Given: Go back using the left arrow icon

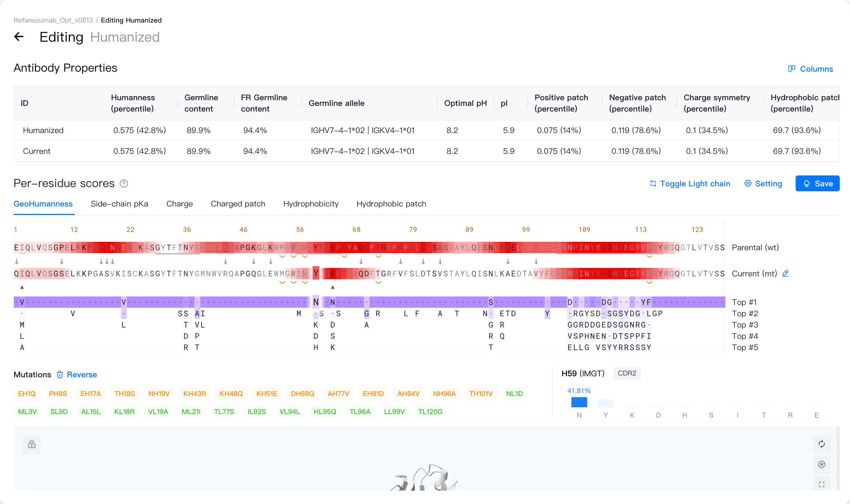Looking at the screenshot, I should (x=19, y=36).
